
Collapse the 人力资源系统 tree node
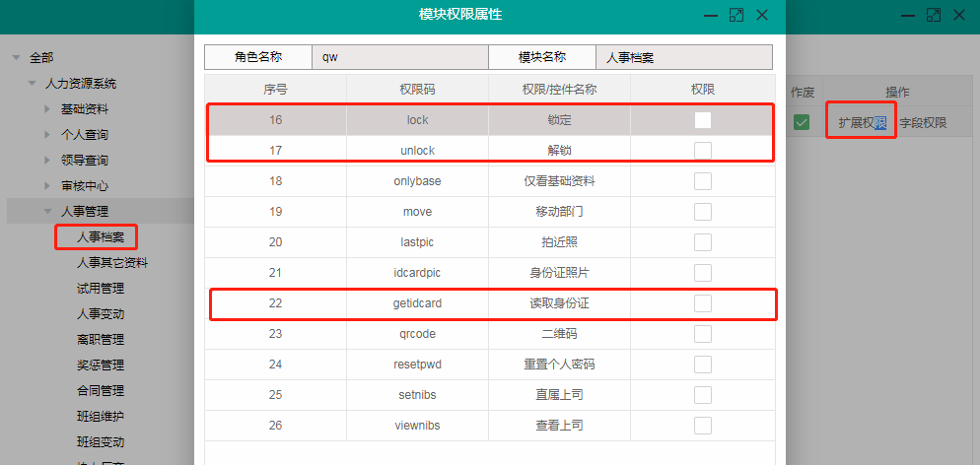32,84
